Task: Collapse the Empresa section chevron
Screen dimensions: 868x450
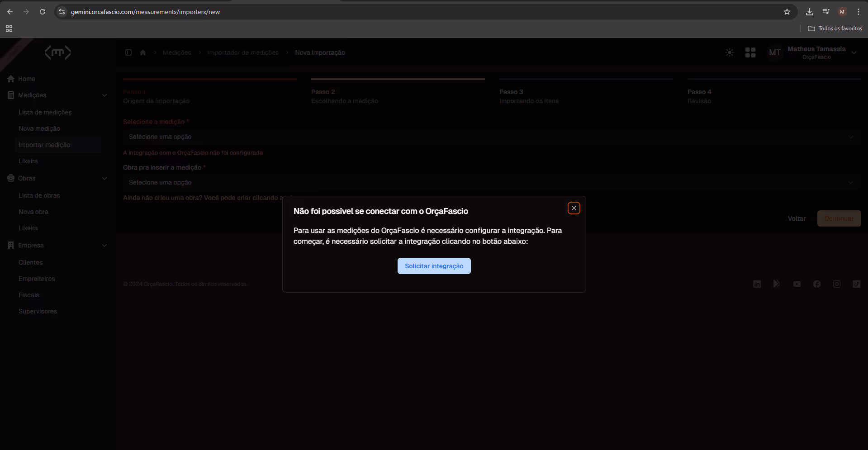Action: click(x=104, y=246)
